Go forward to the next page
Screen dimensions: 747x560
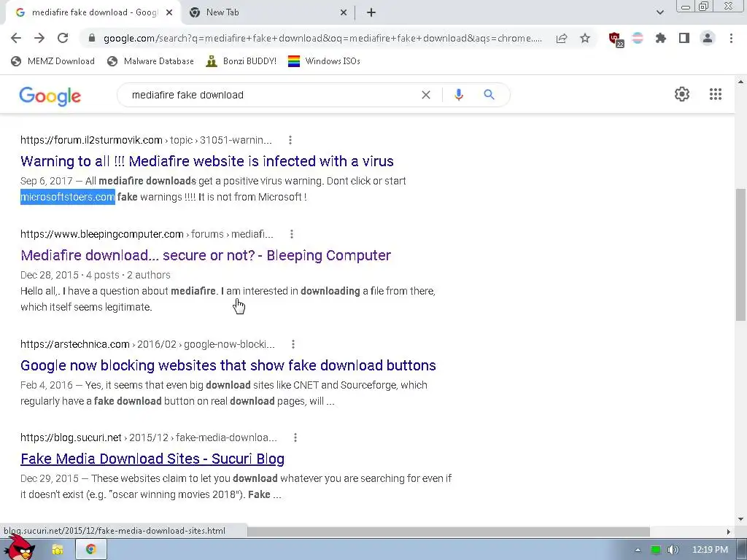pyautogui.click(x=39, y=38)
